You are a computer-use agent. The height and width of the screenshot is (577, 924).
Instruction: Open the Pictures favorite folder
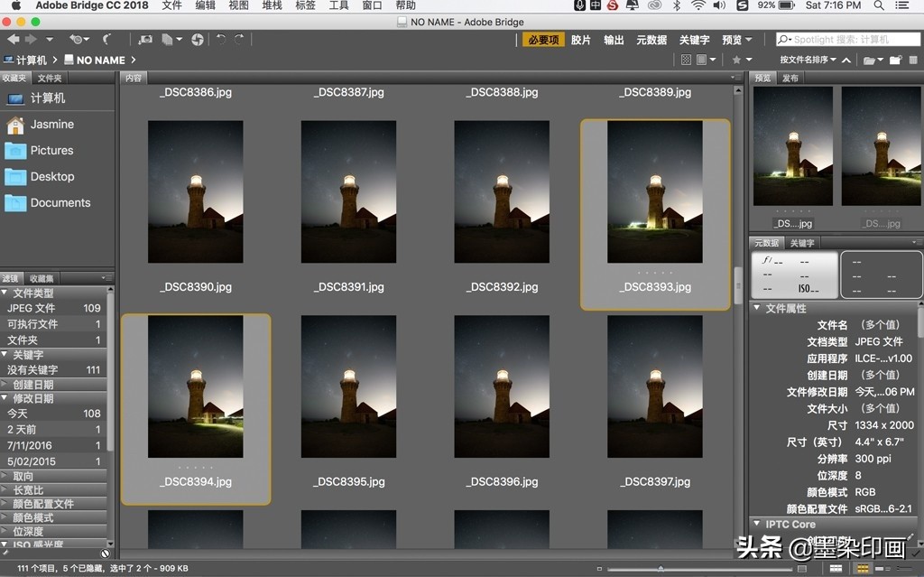click(51, 151)
